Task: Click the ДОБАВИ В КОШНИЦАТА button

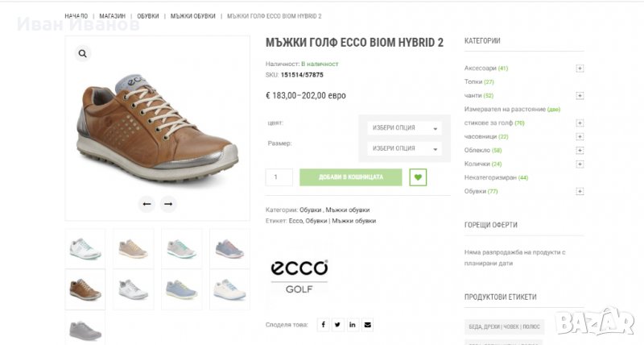Action: coord(350,177)
